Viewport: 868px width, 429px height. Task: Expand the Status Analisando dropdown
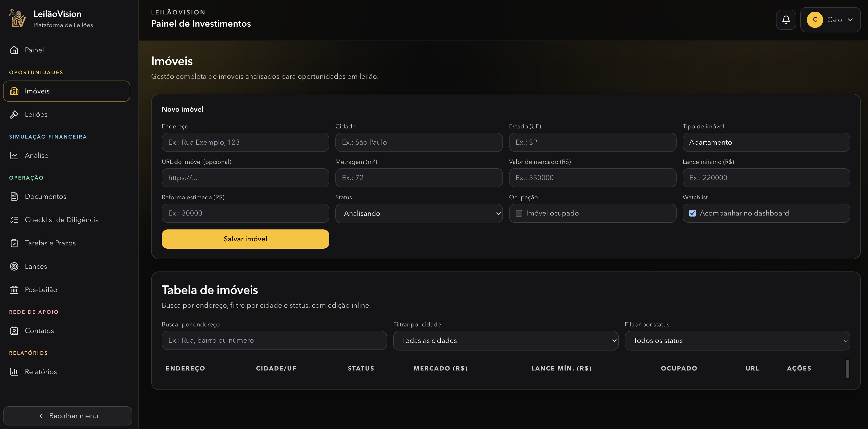pos(419,213)
